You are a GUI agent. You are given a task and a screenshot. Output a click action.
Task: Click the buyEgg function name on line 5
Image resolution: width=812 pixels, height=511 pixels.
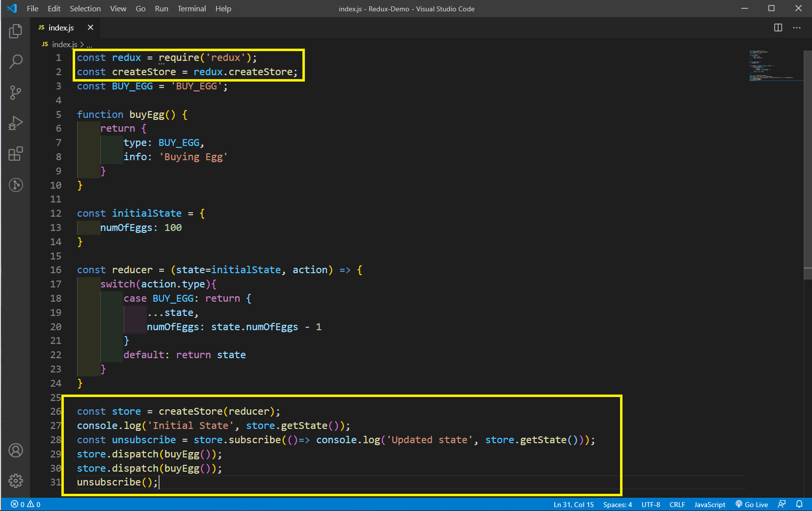tap(147, 114)
